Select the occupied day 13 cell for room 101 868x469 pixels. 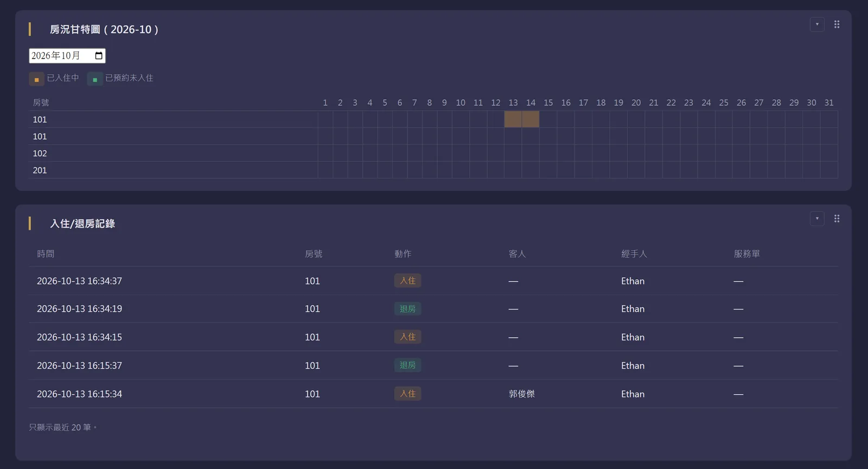pos(513,119)
